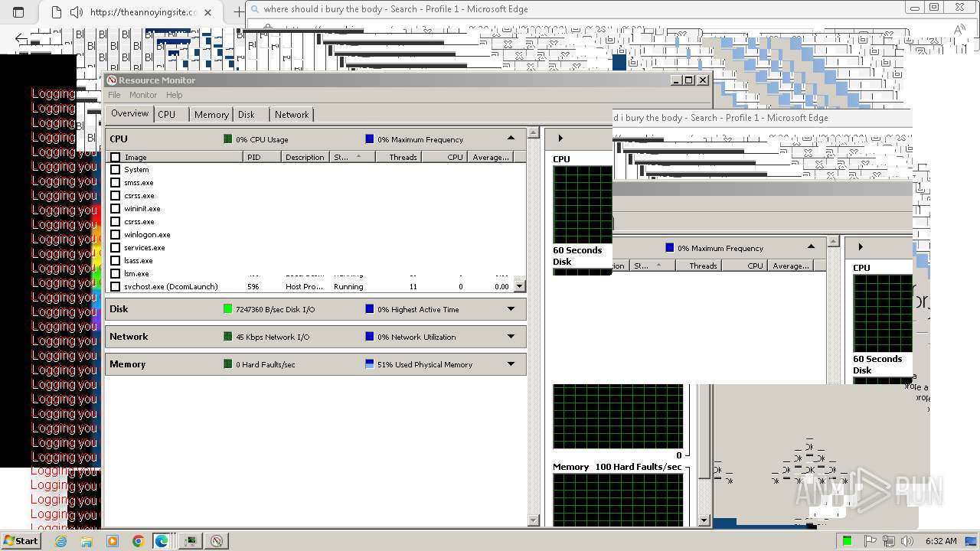Screen dimensions: 980x551
Task: Click the graph pane expand arrow button
Action: (560, 139)
